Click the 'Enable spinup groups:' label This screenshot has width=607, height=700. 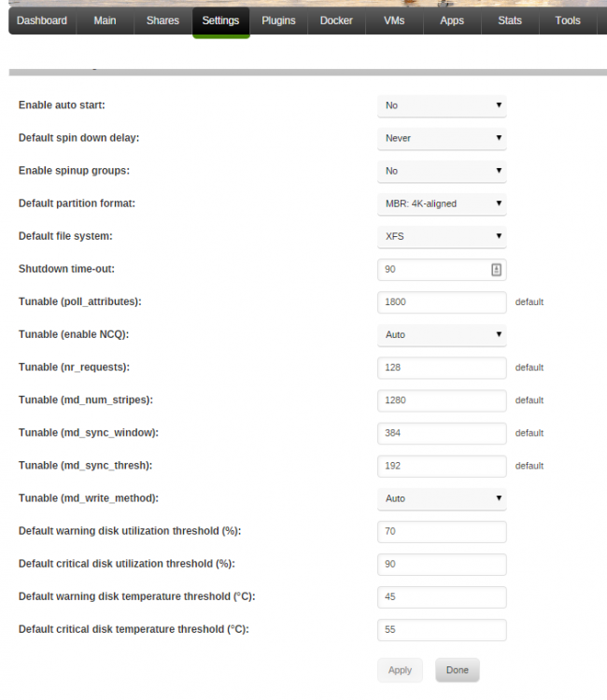[74, 171]
